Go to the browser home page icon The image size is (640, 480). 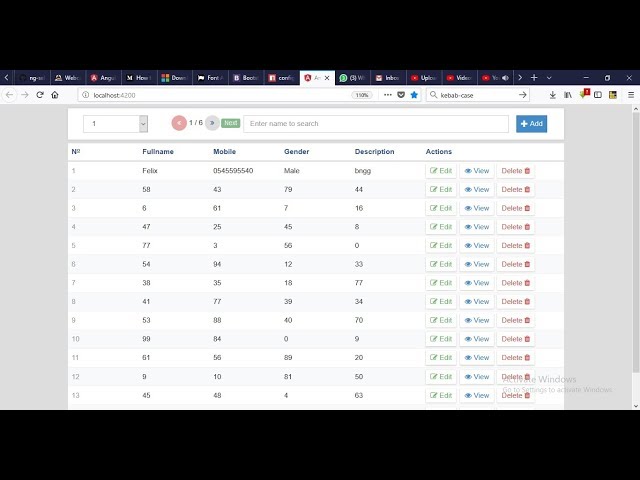(55, 95)
